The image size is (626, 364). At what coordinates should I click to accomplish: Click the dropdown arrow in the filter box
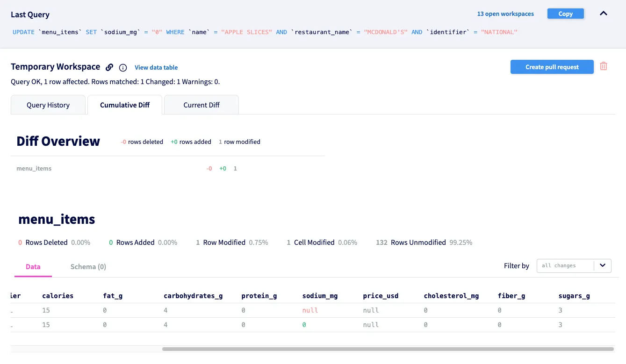point(603,266)
